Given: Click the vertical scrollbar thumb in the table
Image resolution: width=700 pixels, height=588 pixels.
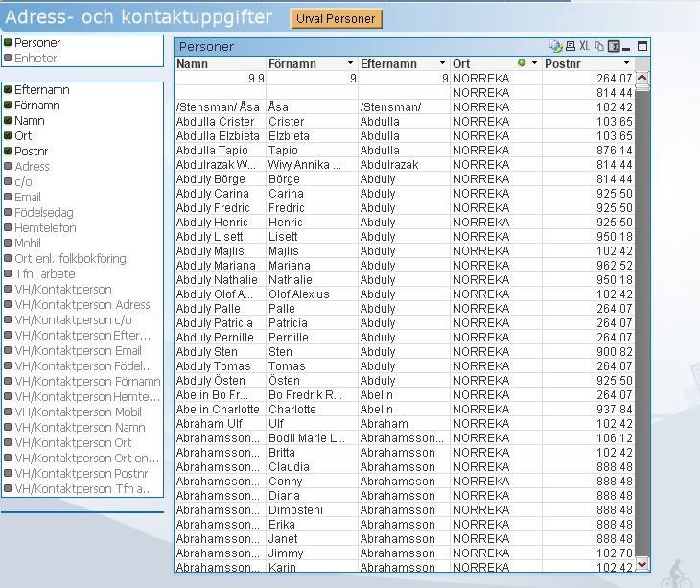Looking at the screenshot, I should (x=642, y=87).
